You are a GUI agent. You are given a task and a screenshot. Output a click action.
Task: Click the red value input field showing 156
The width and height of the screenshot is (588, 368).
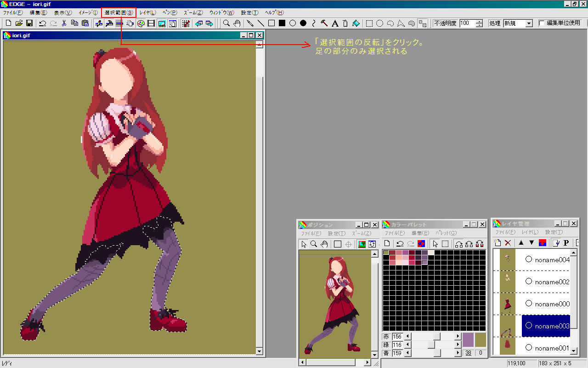tap(397, 337)
